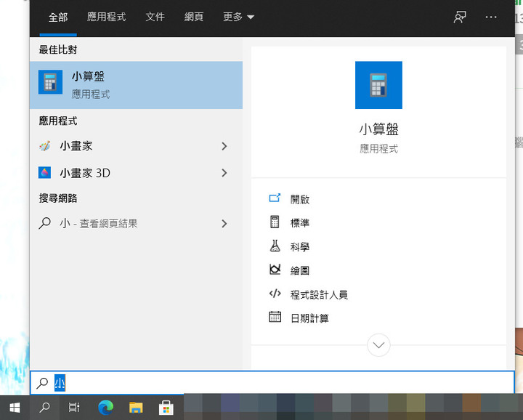Open the 更多 dropdown filter

point(238,17)
